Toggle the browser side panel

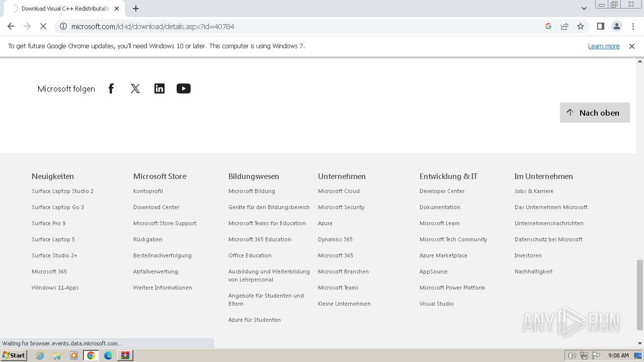click(600, 27)
